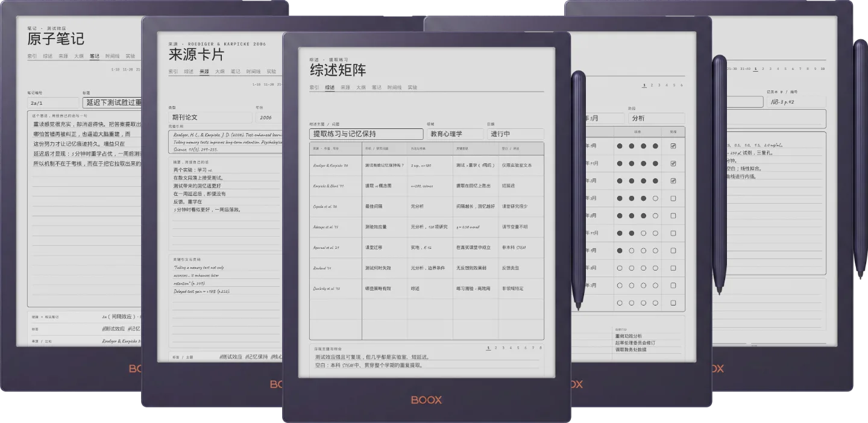Edit the note number field 2a/1
868x423 pixels.
click(x=53, y=102)
